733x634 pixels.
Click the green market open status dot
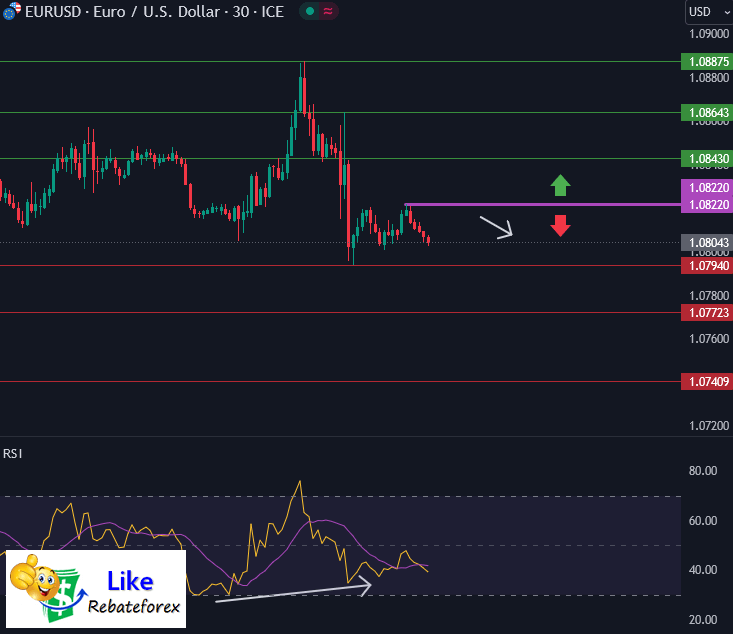coord(309,11)
